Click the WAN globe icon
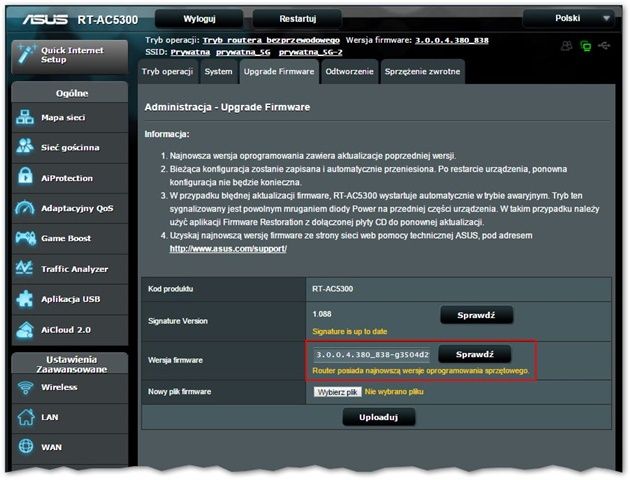The height and width of the screenshot is (480, 630). pos(26,447)
